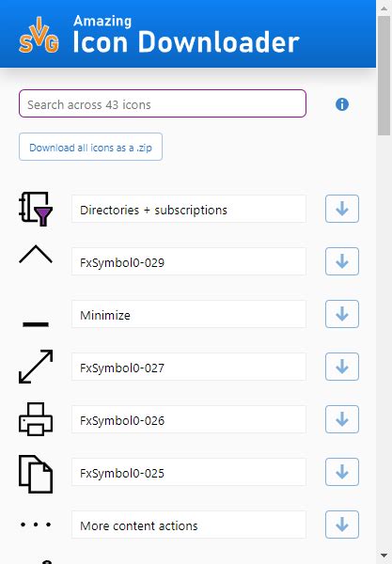Download the More content actions icon
This screenshot has width=392, height=564.
click(342, 525)
